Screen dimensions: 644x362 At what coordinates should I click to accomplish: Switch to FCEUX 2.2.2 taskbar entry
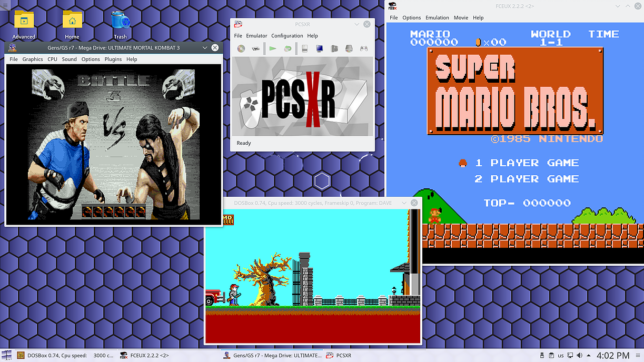point(168,355)
